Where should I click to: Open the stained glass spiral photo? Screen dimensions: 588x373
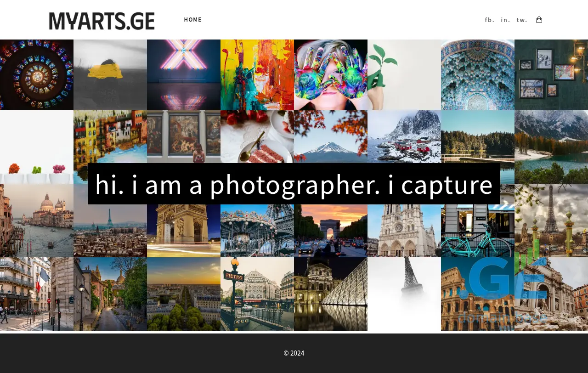[x=37, y=75]
